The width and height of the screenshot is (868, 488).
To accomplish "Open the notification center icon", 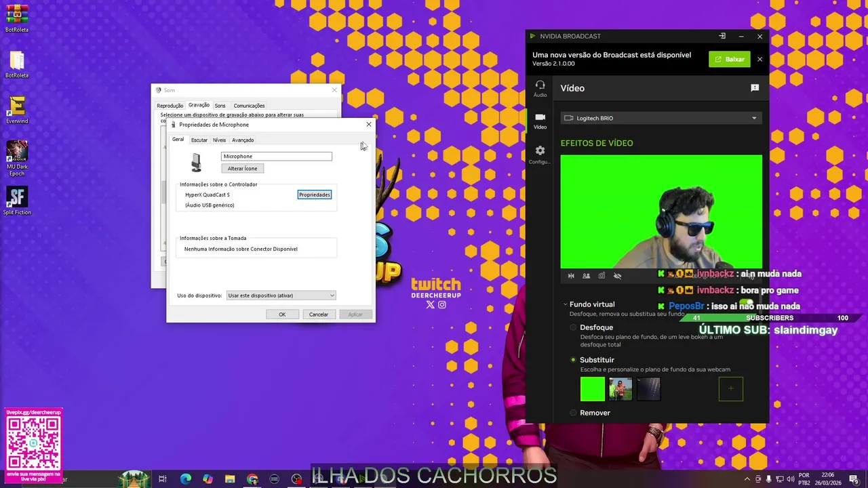I will click(x=854, y=479).
